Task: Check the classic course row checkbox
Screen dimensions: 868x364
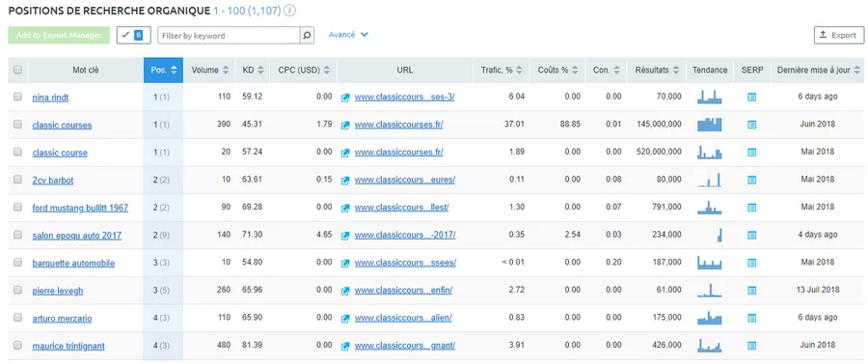Action: pyautogui.click(x=17, y=152)
